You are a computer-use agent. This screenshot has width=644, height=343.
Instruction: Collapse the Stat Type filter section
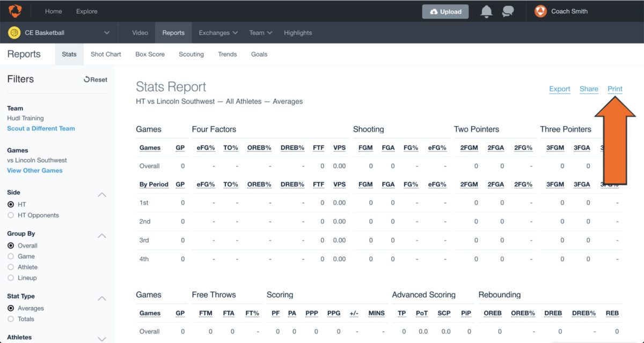pyautogui.click(x=102, y=298)
